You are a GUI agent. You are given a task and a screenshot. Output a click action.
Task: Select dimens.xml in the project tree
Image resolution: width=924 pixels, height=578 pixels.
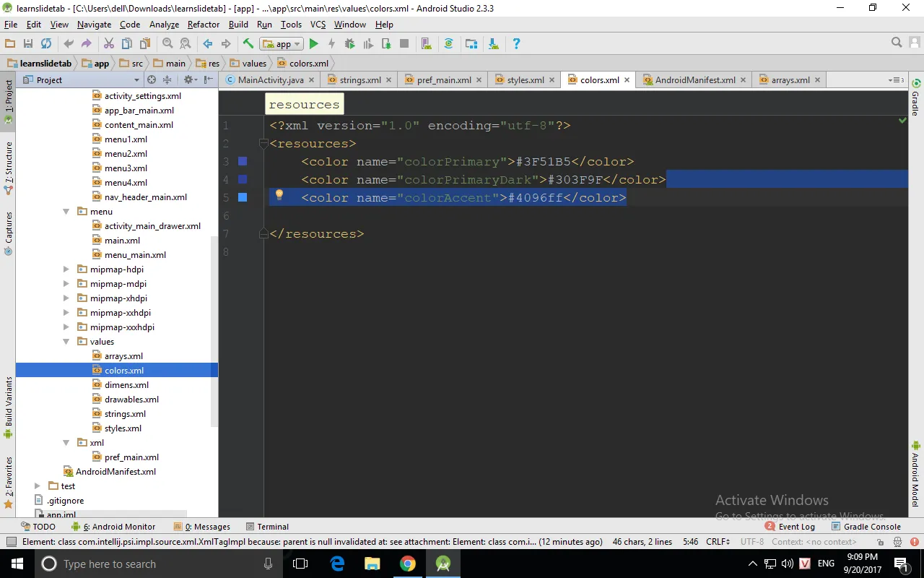[x=126, y=385]
